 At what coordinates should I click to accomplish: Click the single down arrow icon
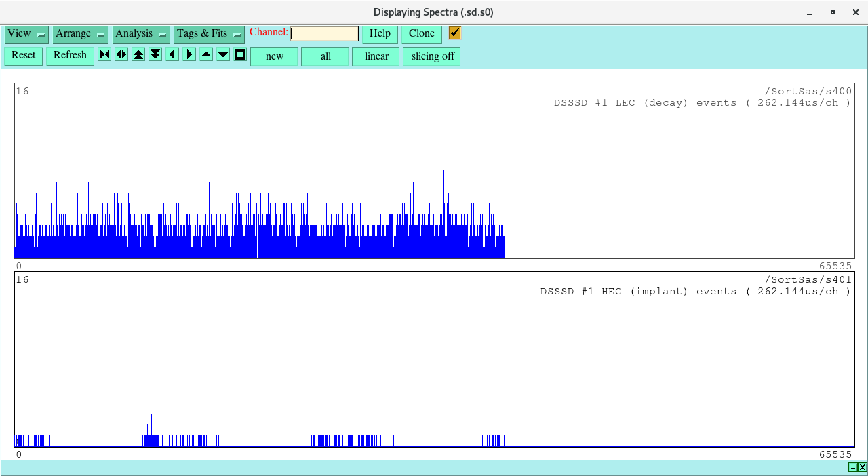click(x=223, y=55)
